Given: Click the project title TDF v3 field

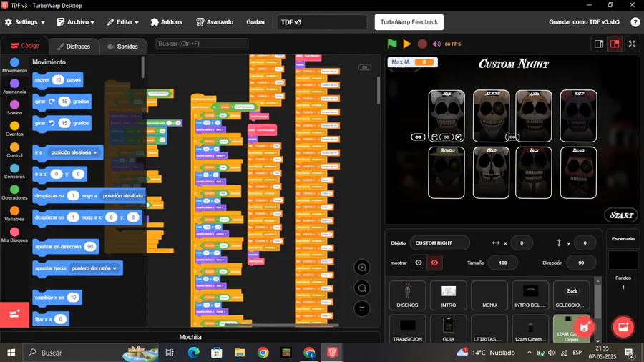Looking at the screenshot, I should click(322, 22).
